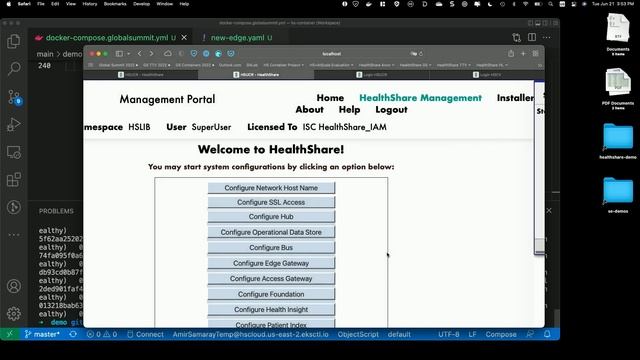This screenshot has width=640, height=360.
Task: Open the Safari menu in menu bar
Action: point(24,4)
